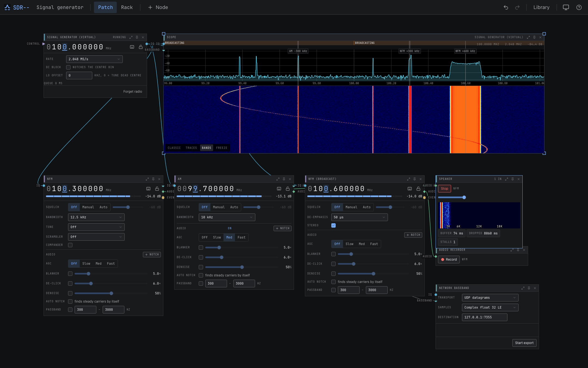Pin the Speaker panel
Viewport: 588px width, 368px height.
pyautogui.click(x=513, y=179)
